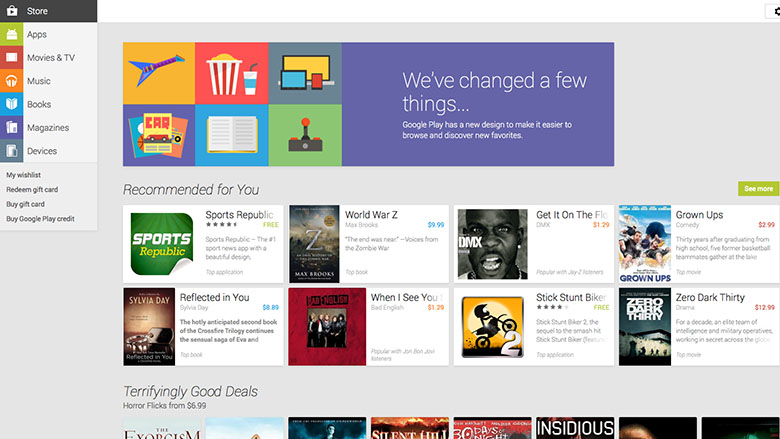Click Max Brooks author name
The height and width of the screenshot is (439, 780).
(x=361, y=225)
